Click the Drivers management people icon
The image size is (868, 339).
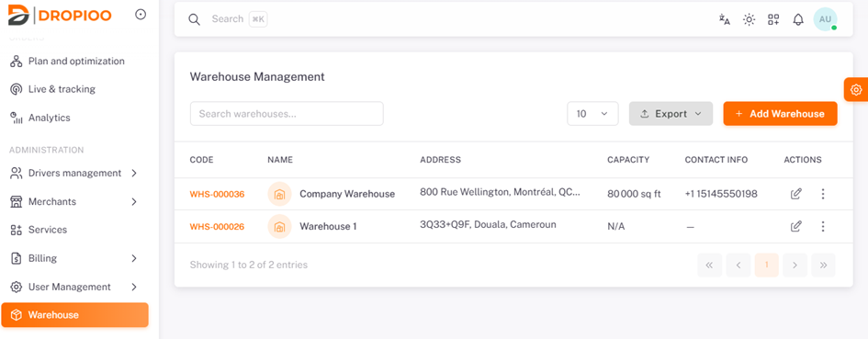point(16,173)
